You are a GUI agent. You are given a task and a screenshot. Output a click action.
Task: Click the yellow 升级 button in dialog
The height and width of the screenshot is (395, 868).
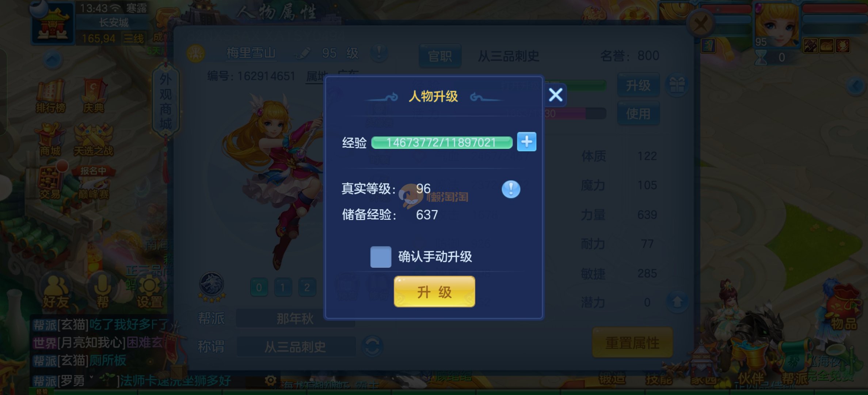tap(434, 292)
